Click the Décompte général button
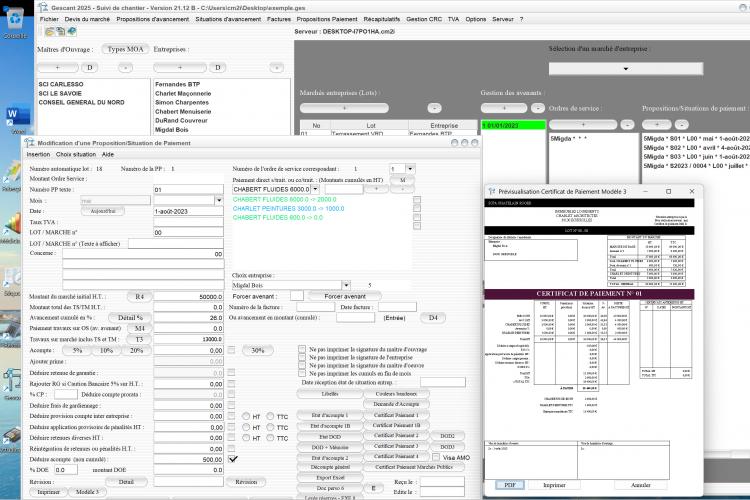The width and height of the screenshot is (750, 500). [330, 467]
